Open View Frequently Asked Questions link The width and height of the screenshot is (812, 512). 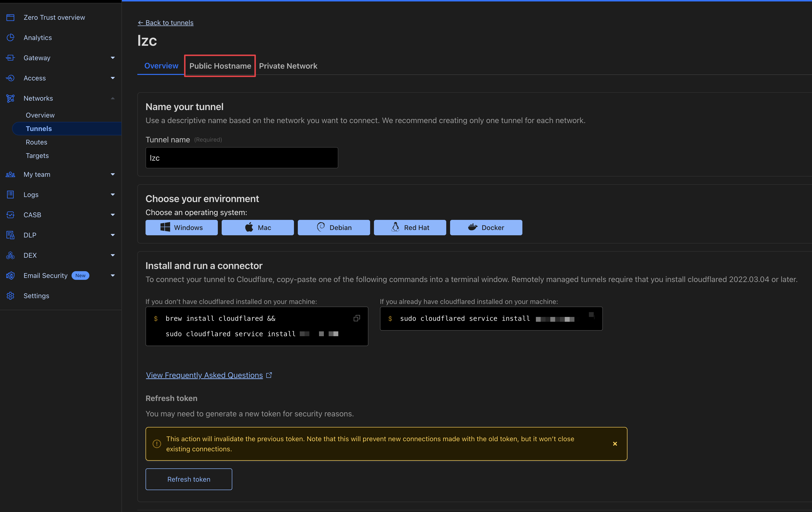204,375
